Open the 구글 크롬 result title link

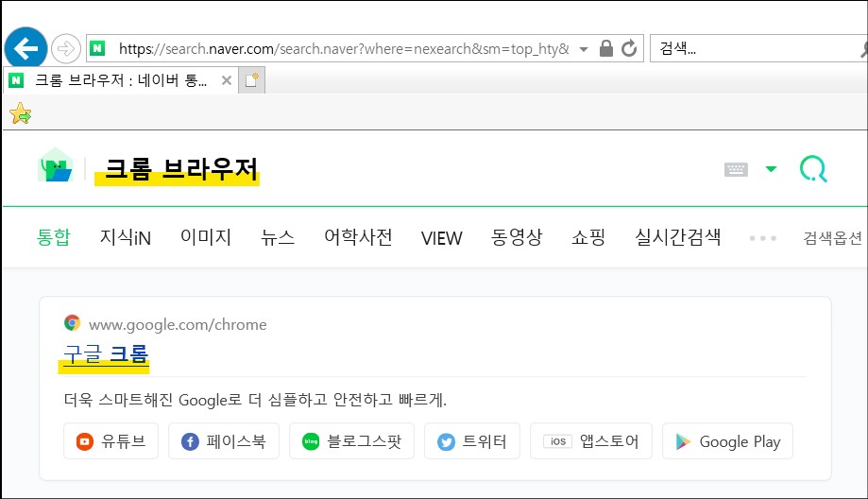(x=106, y=353)
